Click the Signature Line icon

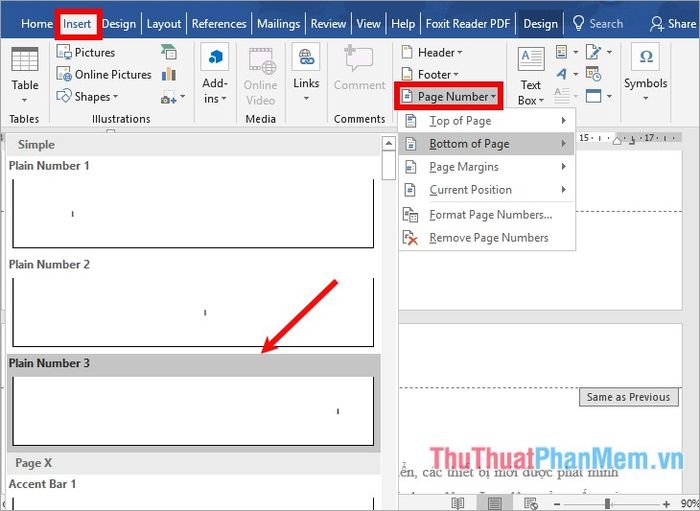[x=594, y=52]
